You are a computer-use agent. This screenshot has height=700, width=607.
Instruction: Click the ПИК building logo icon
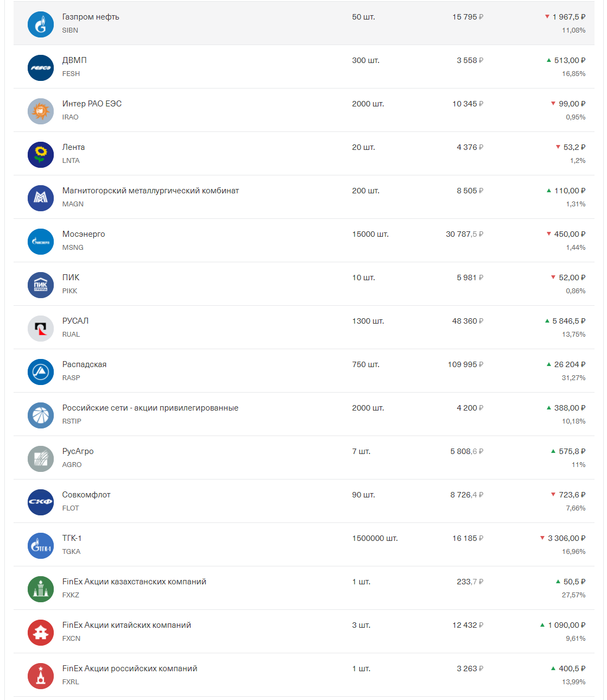pyautogui.click(x=41, y=285)
